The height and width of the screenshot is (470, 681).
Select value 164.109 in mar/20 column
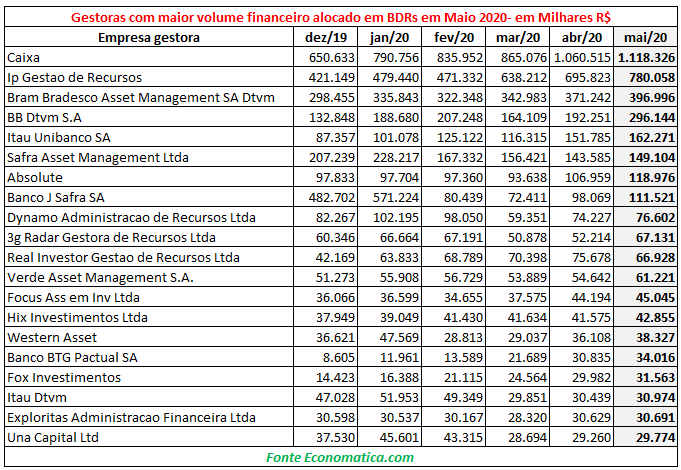tap(523, 117)
